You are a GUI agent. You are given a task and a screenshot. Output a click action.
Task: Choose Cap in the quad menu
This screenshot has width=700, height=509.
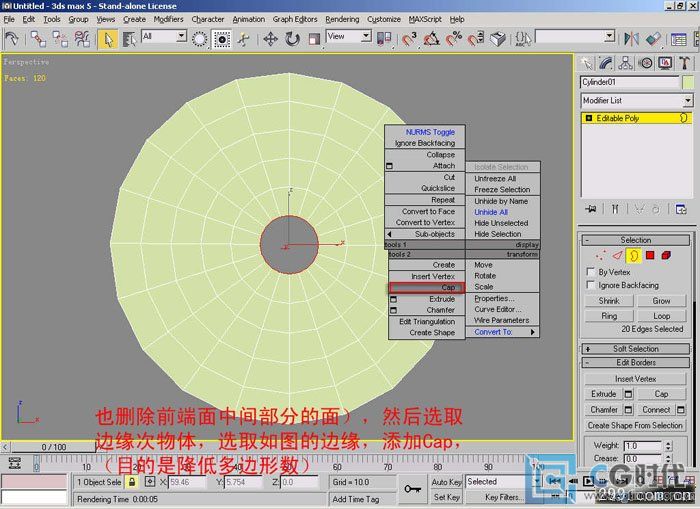click(x=427, y=288)
